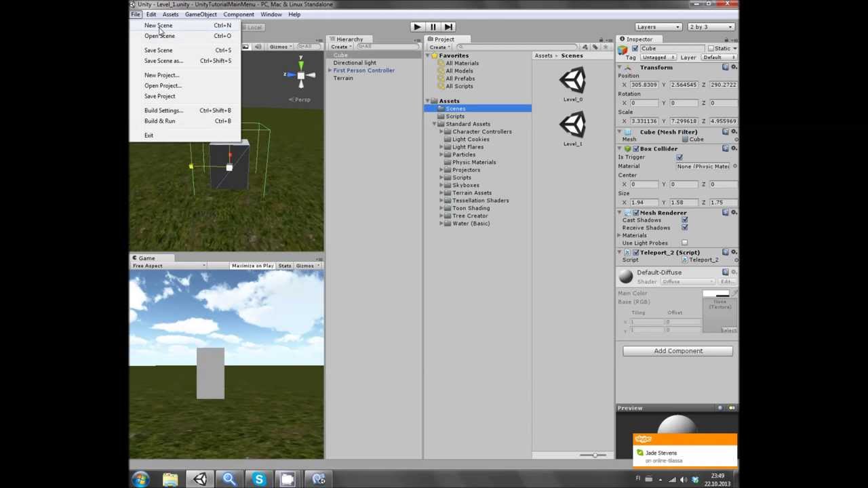Open the Transform component help icon
This screenshot has width=868, height=488.
tap(726, 67)
